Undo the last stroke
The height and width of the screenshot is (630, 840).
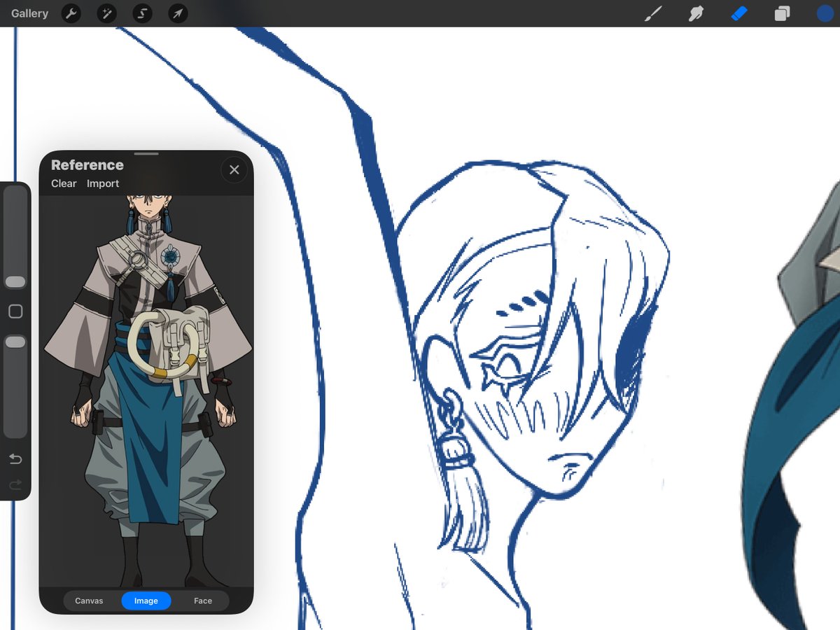(15, 459)
